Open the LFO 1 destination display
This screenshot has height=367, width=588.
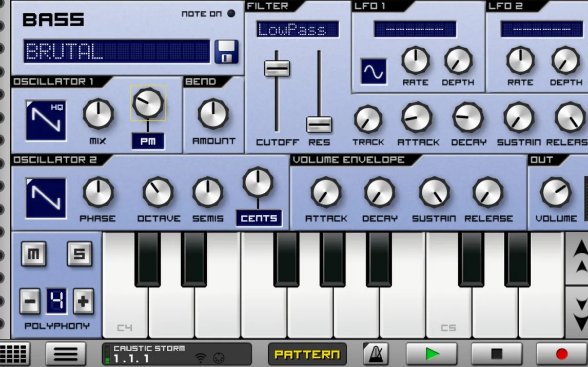tap(415, 29)
